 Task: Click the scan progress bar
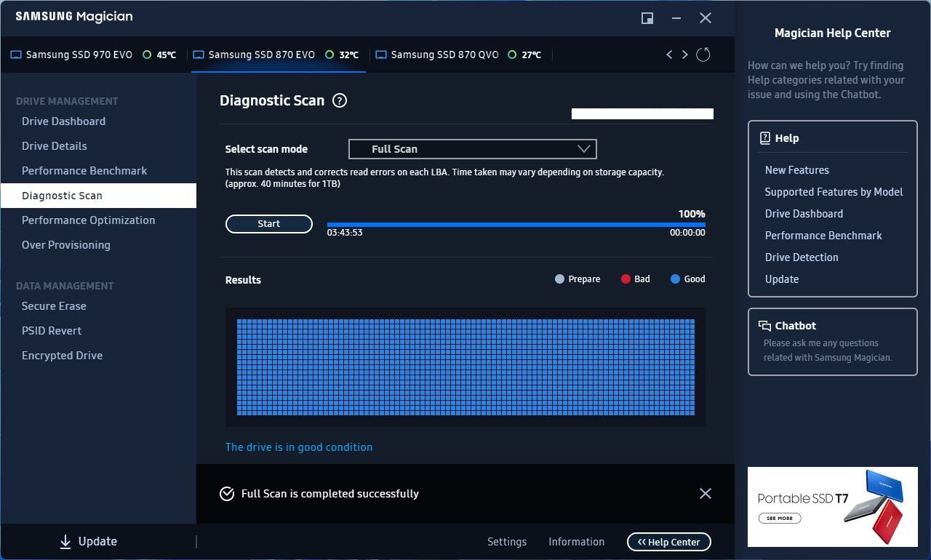(516, 225)
